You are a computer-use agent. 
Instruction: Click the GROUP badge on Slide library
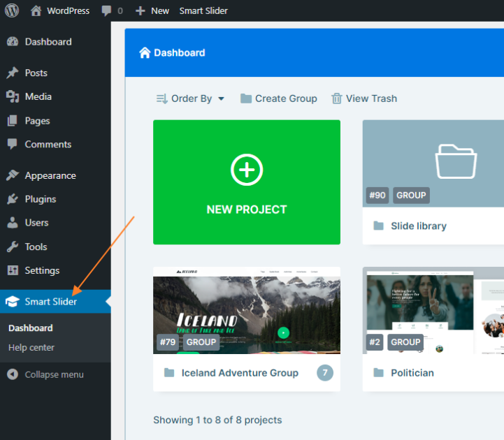click(x=411, y=196)
